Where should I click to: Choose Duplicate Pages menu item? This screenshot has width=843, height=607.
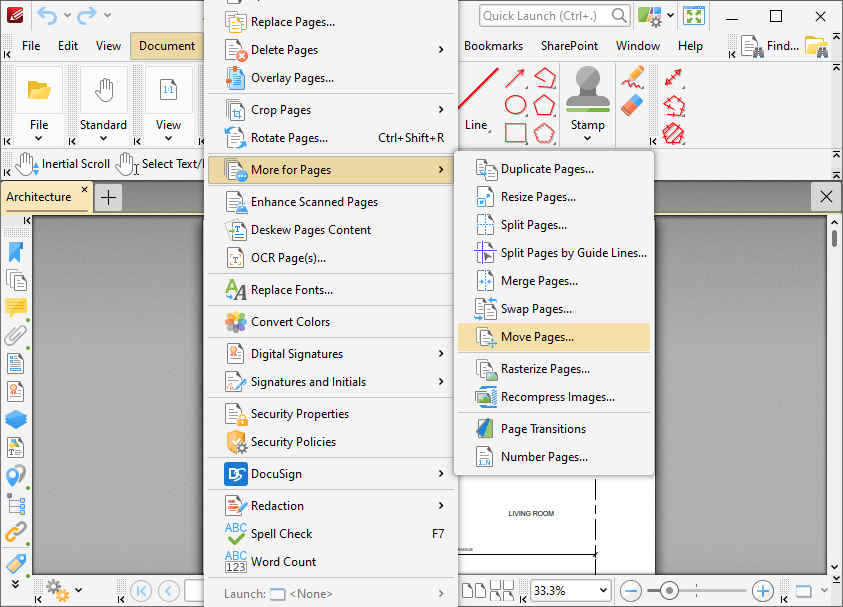tap(554, 169)
